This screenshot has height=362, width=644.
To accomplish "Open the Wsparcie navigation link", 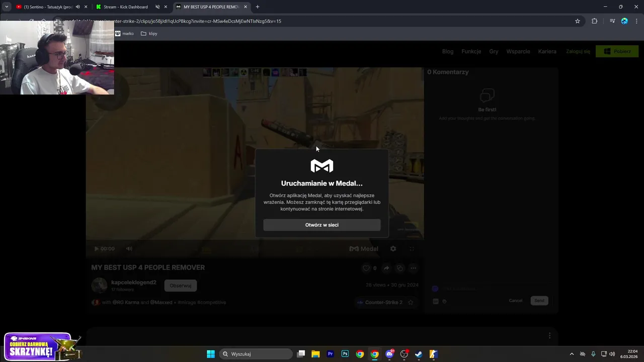I will (x=518, y=51).
